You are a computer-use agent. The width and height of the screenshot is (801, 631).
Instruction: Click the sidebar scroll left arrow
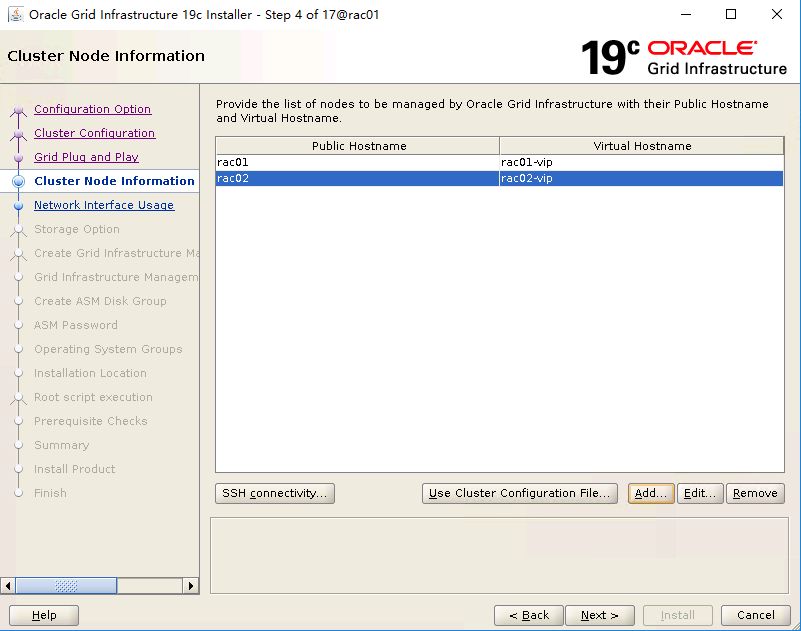click(8, 586)
